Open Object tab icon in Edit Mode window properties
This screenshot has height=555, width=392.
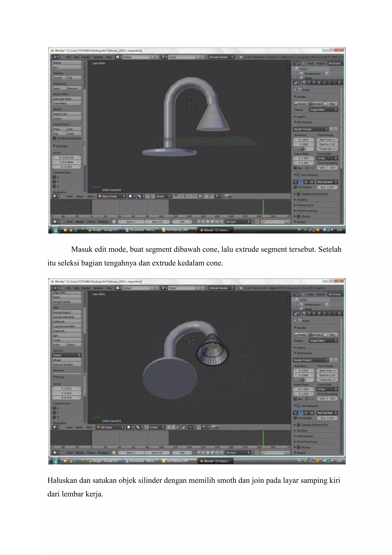(319, 314)
